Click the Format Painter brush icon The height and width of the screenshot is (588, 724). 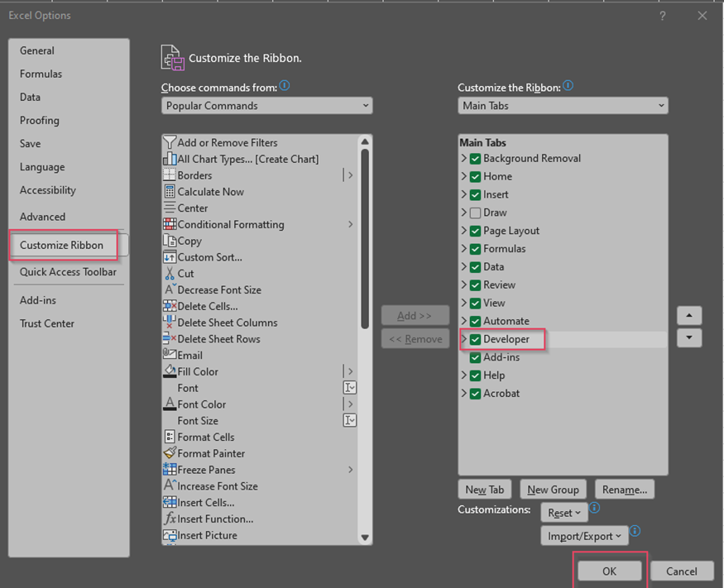[x=170, y=453]
